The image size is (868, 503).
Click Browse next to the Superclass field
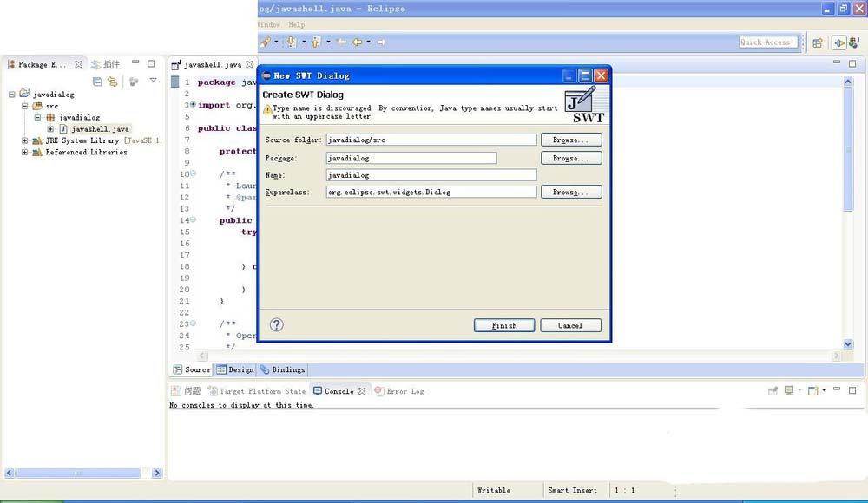[x=570, y=192]
